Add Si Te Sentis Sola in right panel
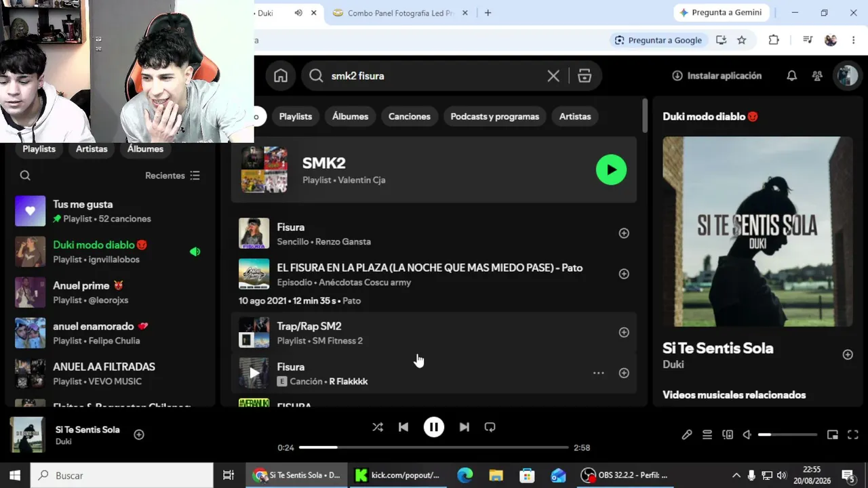Image resolution: width=868 pixels, height=488 pixels. tap(848, 354)
